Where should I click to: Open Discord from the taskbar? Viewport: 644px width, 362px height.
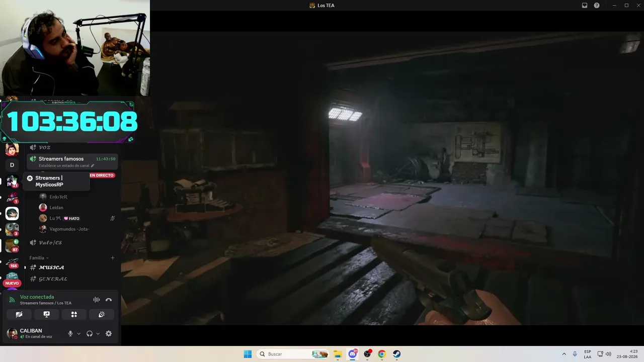(x=353, y=354)
